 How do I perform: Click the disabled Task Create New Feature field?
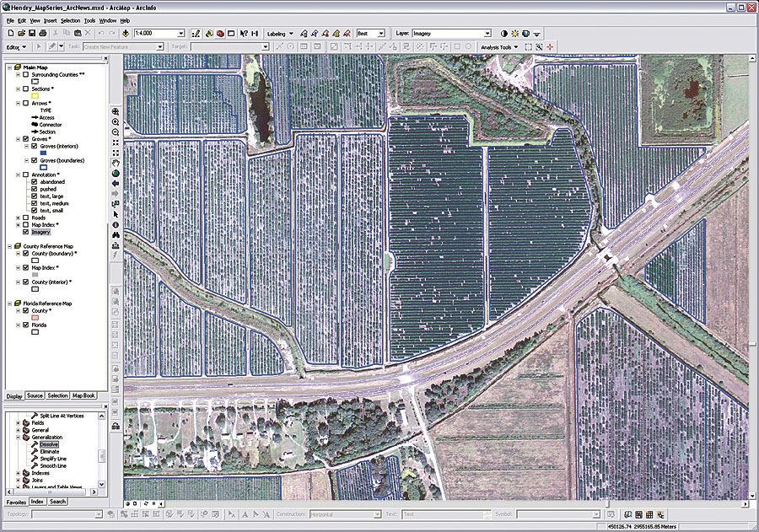point(123,47)
